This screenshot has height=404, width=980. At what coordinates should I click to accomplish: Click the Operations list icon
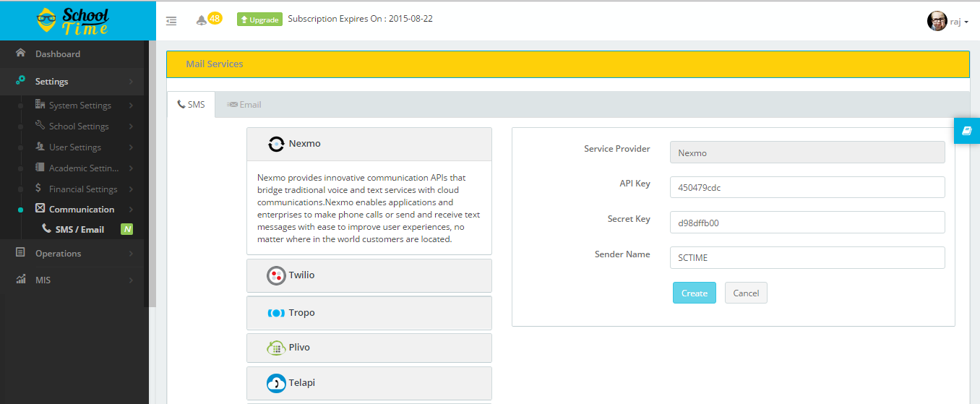[x=20, y=253]
